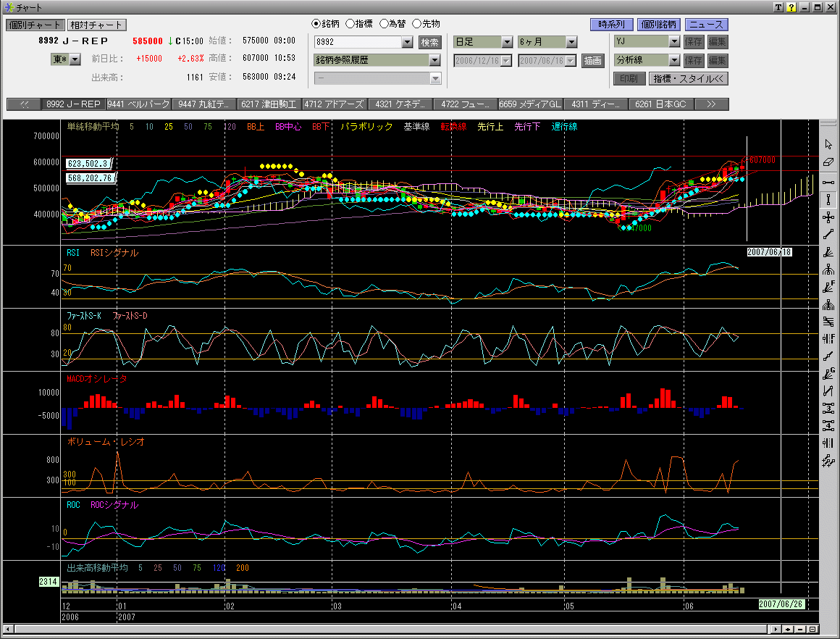Image resolution: width=840 pixels, height=639 pixels.
Task: Choose the vertical line drawing tool
Action: coord(828,199)
